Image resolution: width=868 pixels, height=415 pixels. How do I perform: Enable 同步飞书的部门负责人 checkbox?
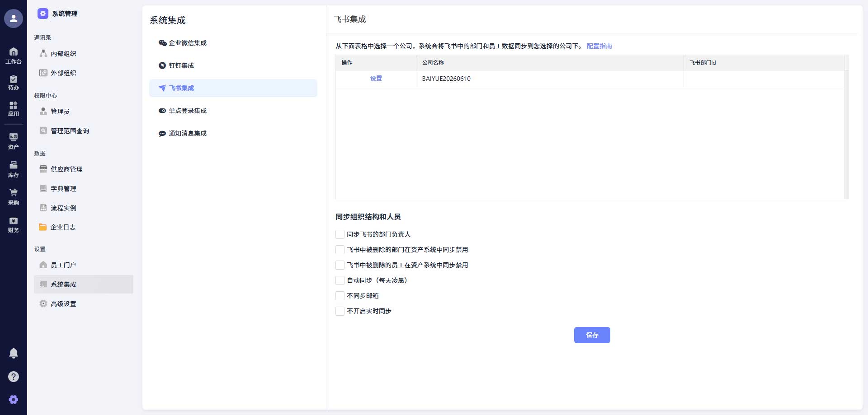click(x=340, y=234)
